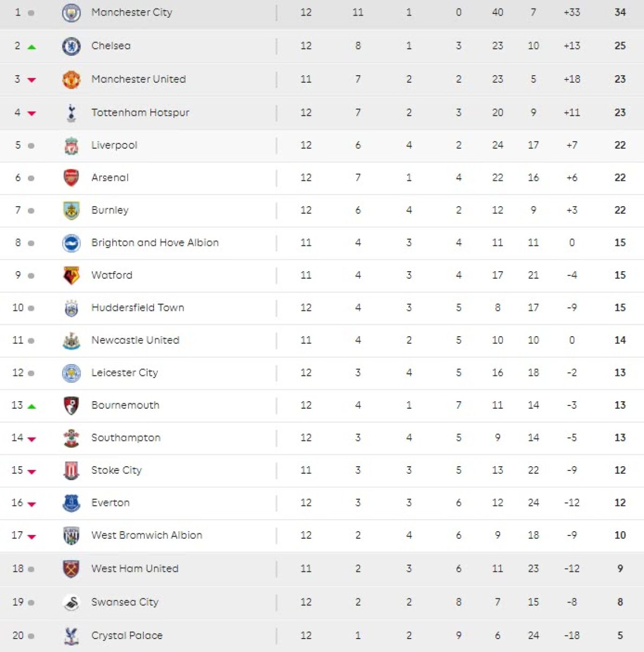Image resolution: width=644 pixels, height=652 pixels.
Task: Select the West Ham United table row
Action: [x=322, y=569]
